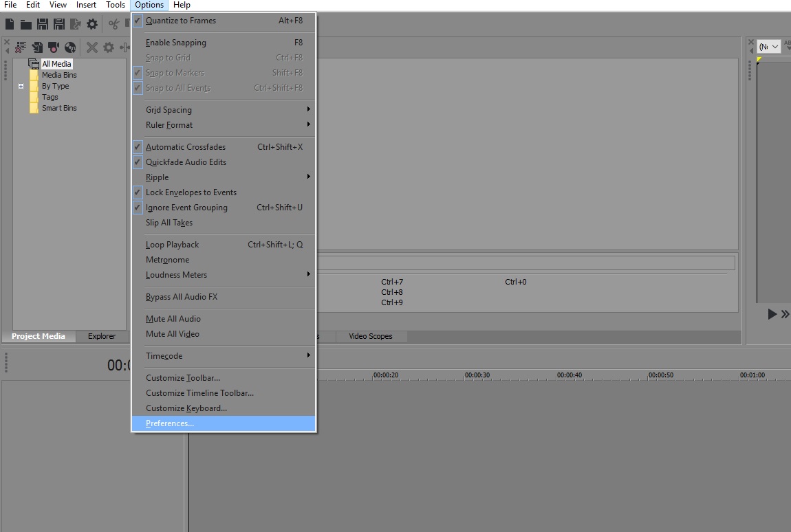The width and height of the screenshot is (791, 532).
Task: Click the Open folder icon
Action: click(26, 25)
